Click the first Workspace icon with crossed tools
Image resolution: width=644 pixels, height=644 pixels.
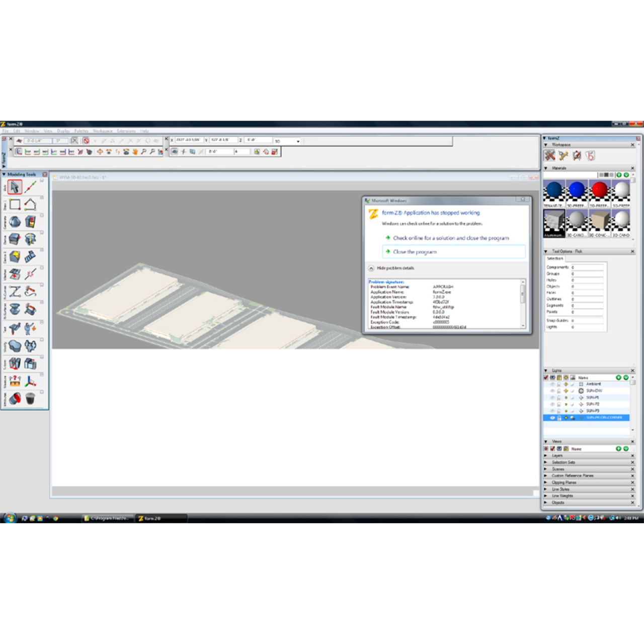pos(550,155)
